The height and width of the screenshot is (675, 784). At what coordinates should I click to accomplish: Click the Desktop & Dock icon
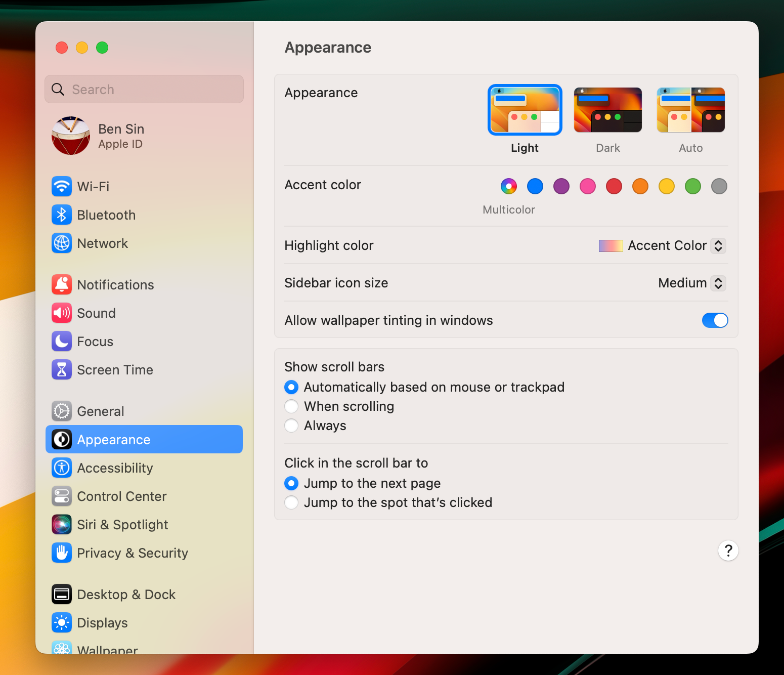[x=62, y=594]
